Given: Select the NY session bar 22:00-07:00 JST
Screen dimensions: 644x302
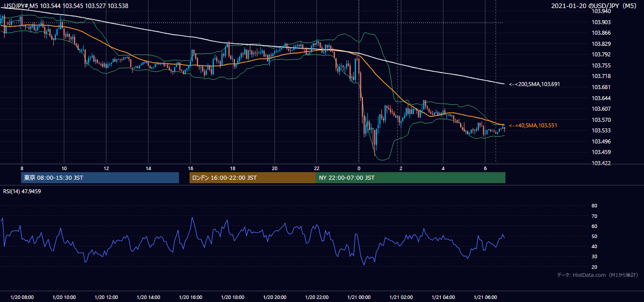Looking at the screenshot, I should [x=411, y=178].
